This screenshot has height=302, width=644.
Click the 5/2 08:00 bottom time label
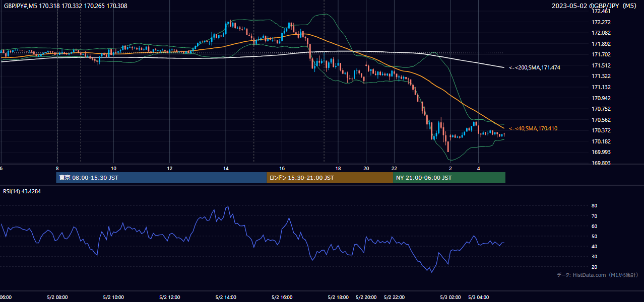pos(57,297)
